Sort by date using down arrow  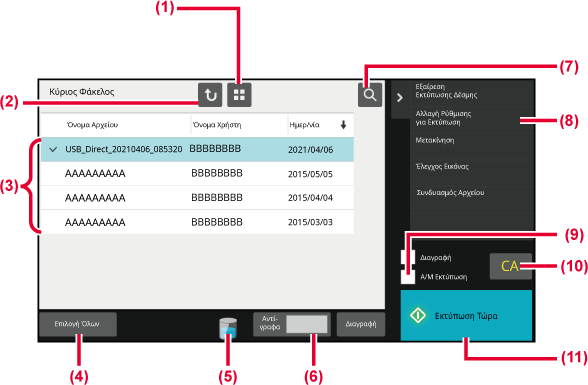(x=343, y=125)
